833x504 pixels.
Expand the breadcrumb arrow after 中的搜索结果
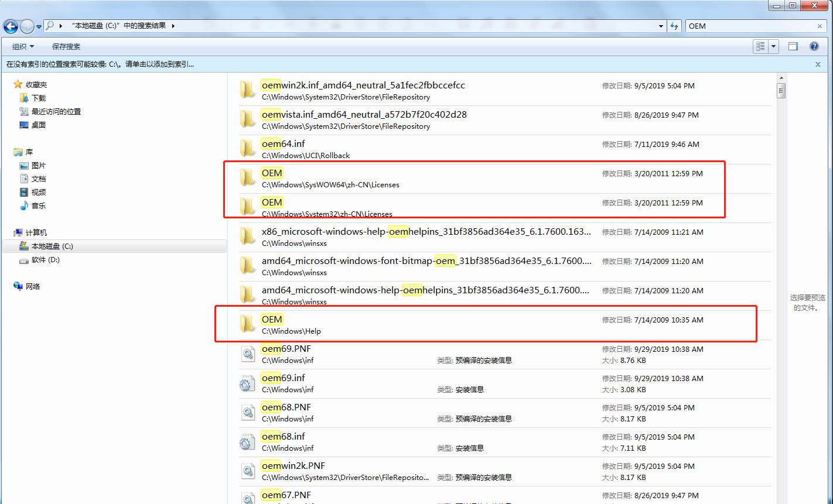pyautogui.click(x=173, y=26)
